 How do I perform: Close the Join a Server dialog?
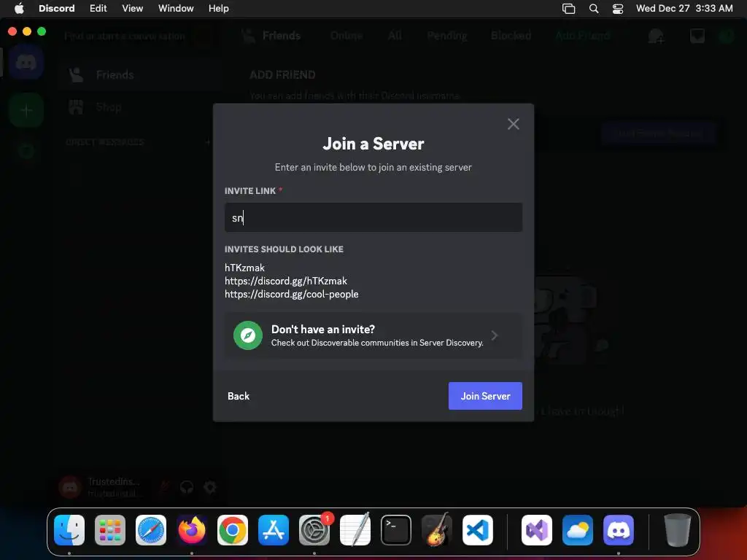tap(513, 124)
